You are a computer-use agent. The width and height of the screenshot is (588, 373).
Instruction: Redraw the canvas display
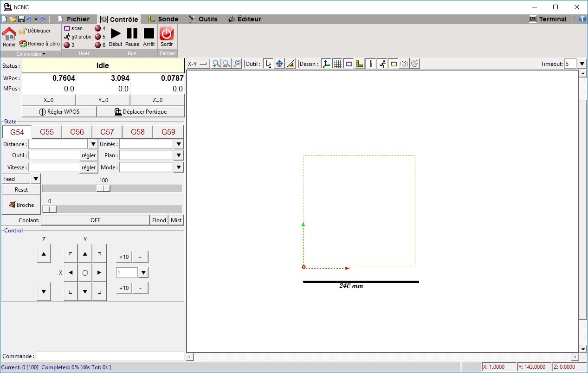click(415, 64)
